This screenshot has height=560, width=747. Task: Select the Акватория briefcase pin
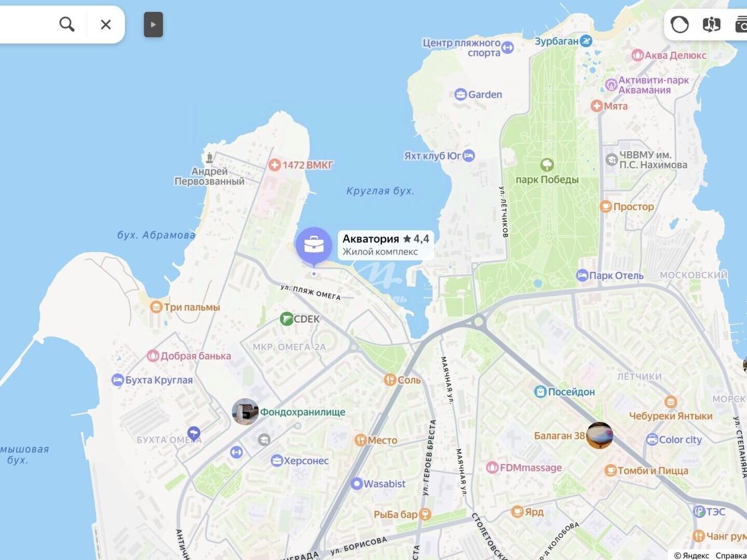(314, 246)
